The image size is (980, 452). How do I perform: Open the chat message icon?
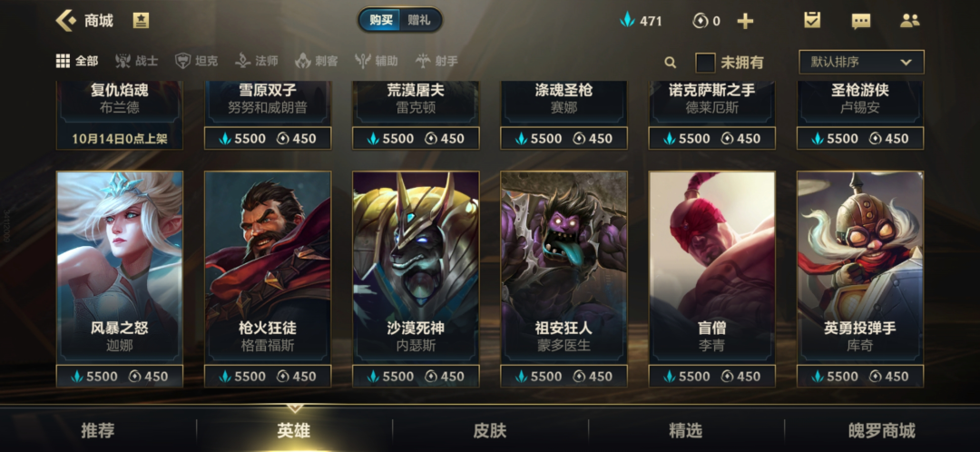(x=860, y=21)
